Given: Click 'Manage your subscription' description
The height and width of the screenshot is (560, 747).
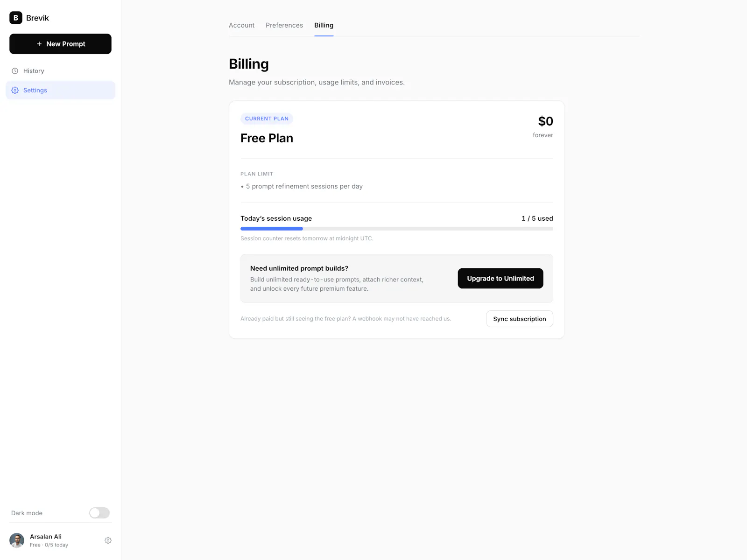Looking at the screenshot, I should point(317,82).
